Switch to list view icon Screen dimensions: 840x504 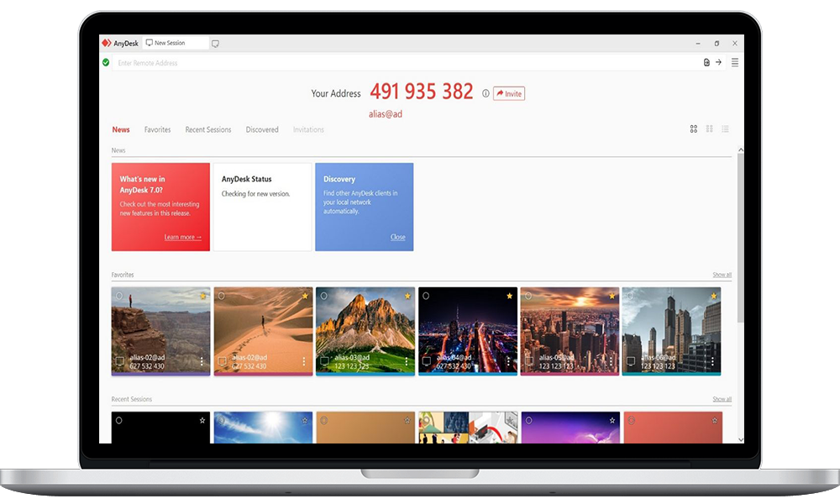pos(725,129)
